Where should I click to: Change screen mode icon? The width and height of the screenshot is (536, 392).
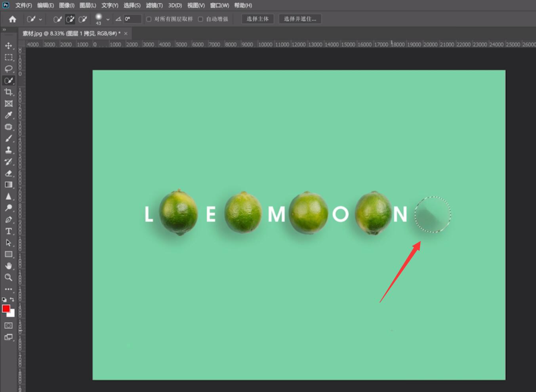coord(8,337)
